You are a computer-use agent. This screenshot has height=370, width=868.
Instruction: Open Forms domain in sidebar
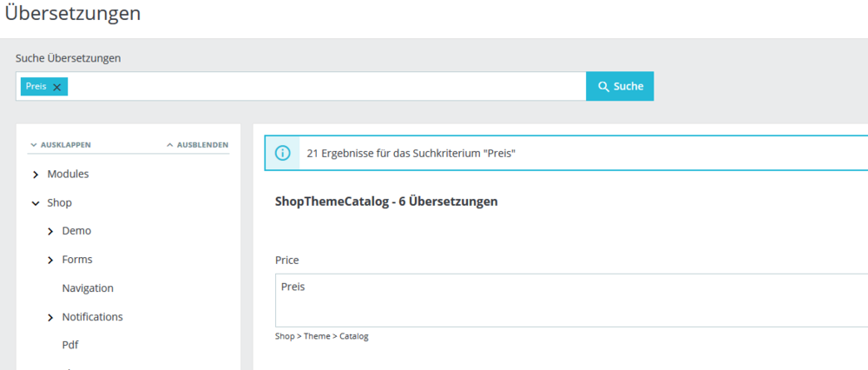[77, 260]
